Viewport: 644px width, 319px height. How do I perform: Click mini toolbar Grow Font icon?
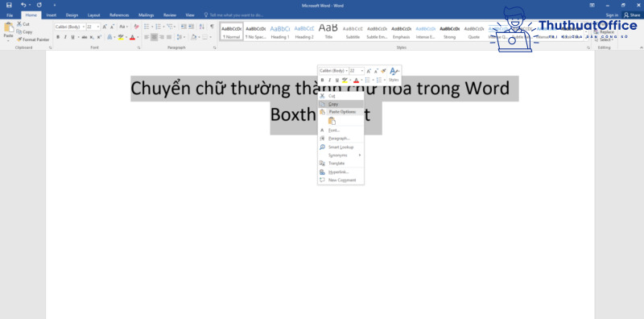click(369, 71)
